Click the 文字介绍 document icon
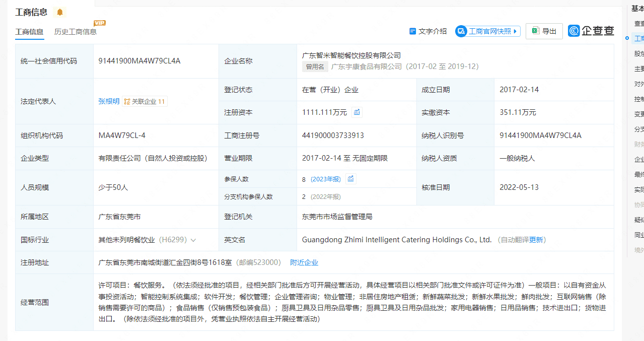This screenshot has width=644, height=341. point(413,31)
